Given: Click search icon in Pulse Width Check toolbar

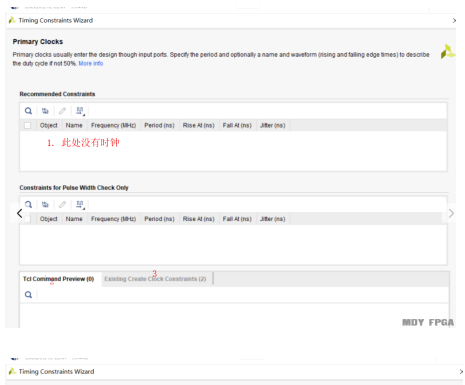Looking at the screenshot, I should (x=28, y=204).
